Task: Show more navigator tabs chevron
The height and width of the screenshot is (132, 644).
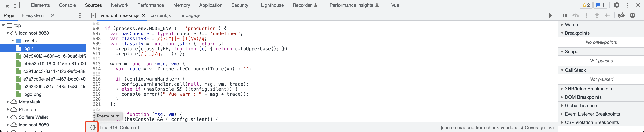Action: [x=53, y=15]
